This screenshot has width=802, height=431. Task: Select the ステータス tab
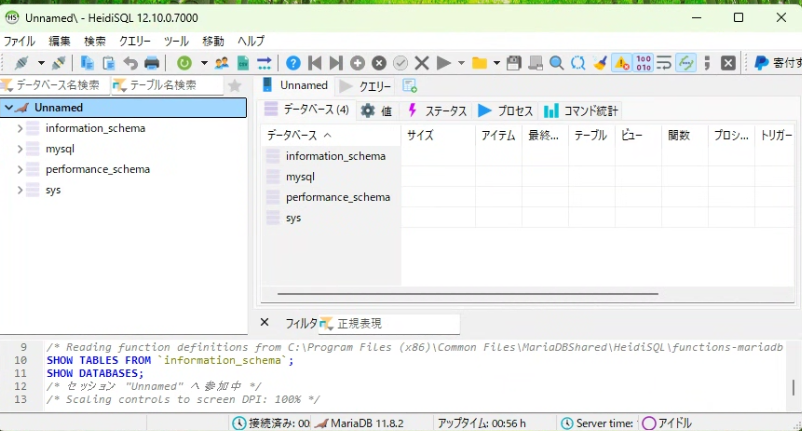coord(437,110)
